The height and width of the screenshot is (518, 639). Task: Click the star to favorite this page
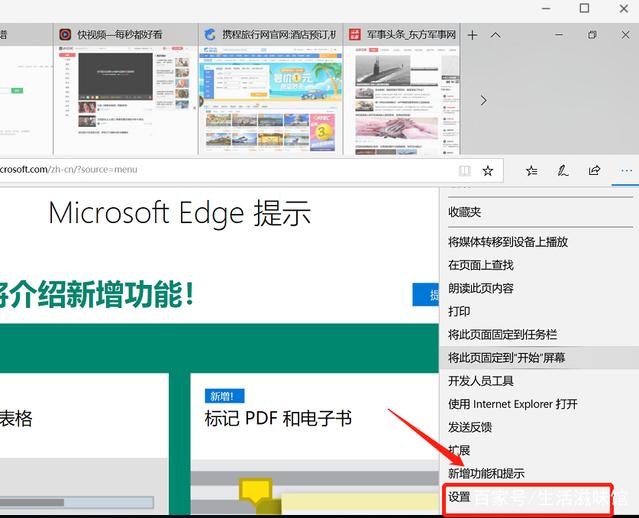488,171
